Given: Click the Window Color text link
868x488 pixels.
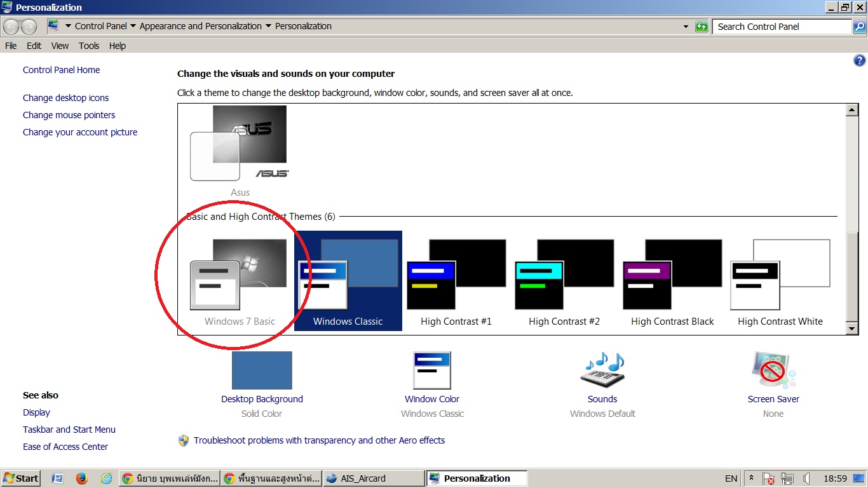Looking at the screenshot, I should click(x=432, y=399).
